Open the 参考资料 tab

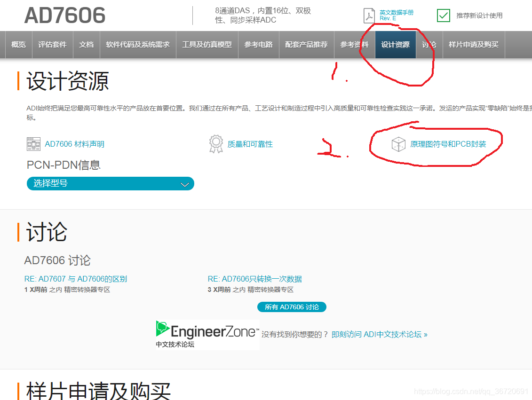click(x=355, y=44)
